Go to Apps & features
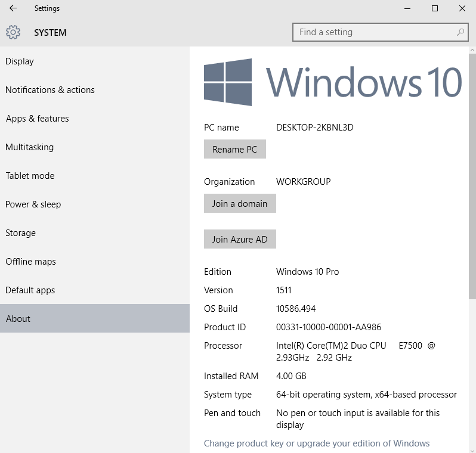This screenshot has height=453, width=476. click(x=37, y=119)
